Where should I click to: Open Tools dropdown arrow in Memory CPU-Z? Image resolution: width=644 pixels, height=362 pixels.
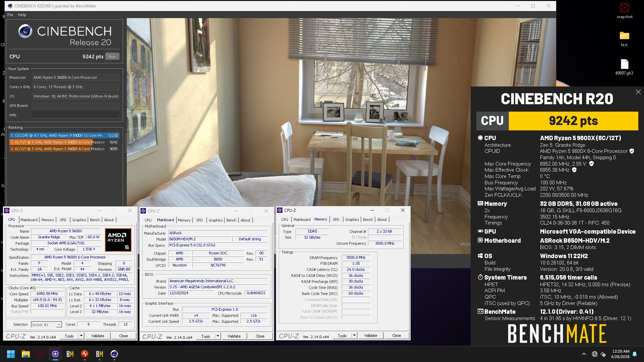point(354,336)
